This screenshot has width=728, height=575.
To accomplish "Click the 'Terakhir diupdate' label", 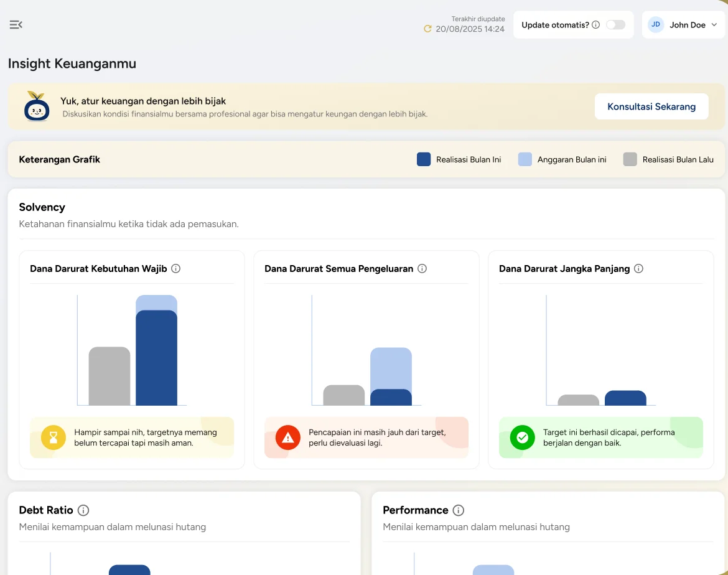I will pos(478,19).
